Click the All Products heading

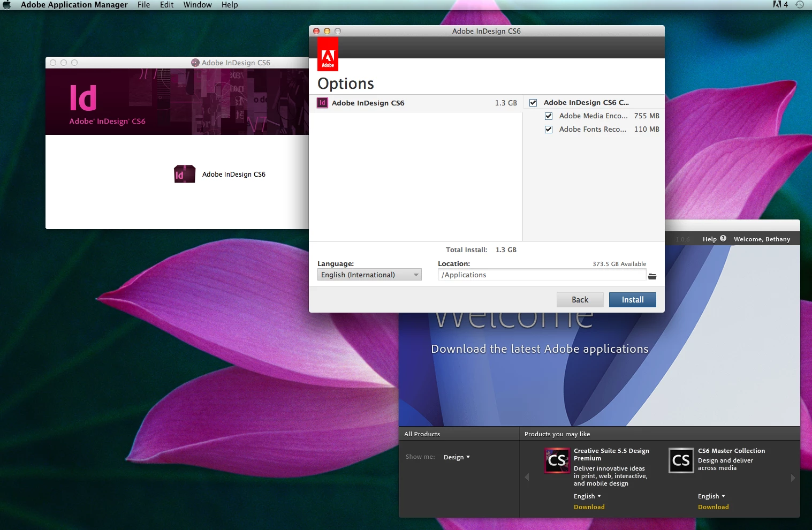[422, 434]
